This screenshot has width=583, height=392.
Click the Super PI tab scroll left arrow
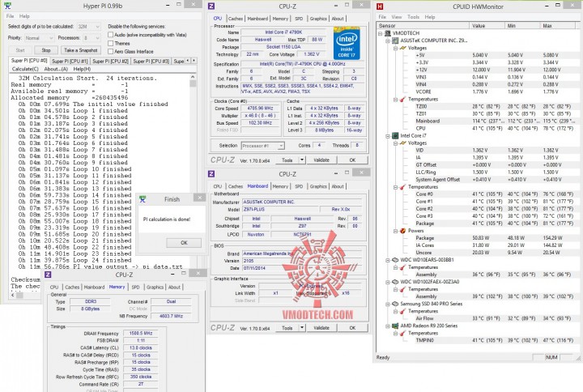click(x=188, y=61)
